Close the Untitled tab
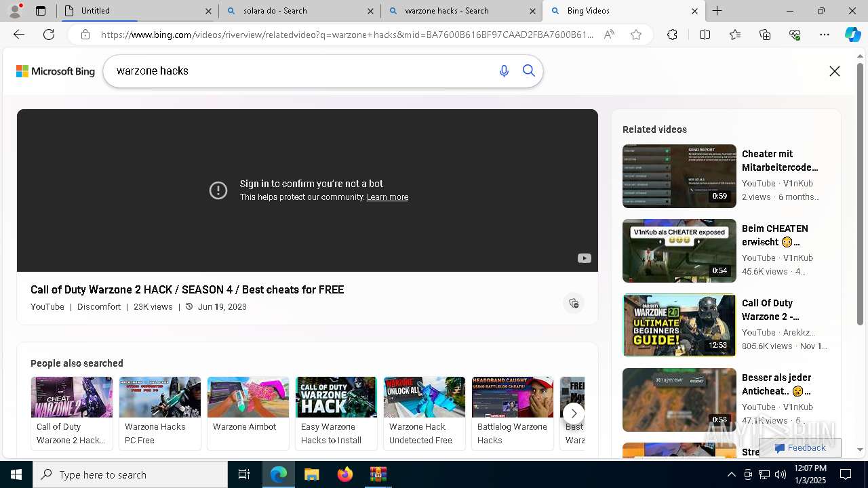This screenshot has height=488, width=868. coord(208,11)
